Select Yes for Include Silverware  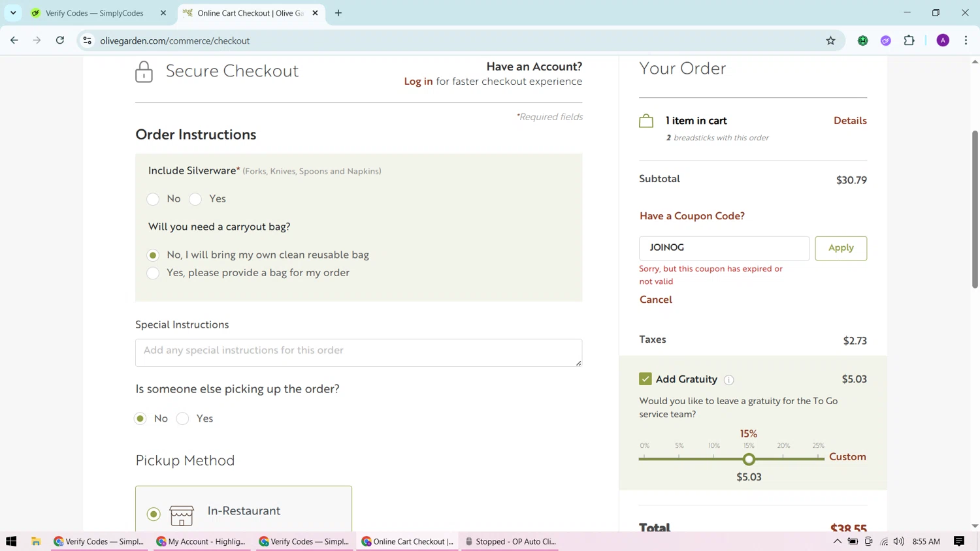click(195, 199)
